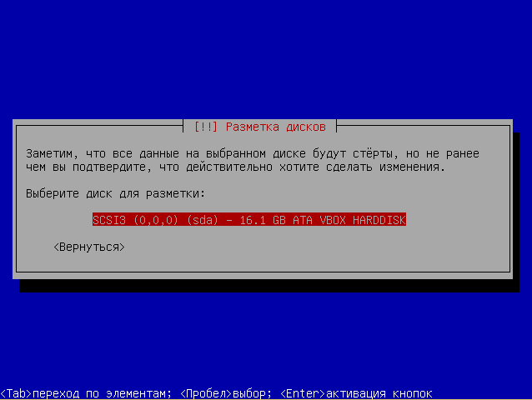Click the (0,0,0) address in disk entry
Viewport: 532px width, 400px height.
[156, 220]
